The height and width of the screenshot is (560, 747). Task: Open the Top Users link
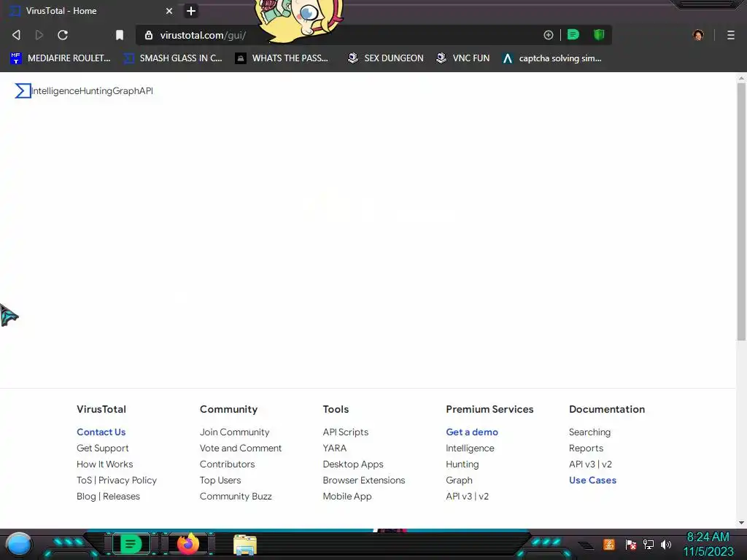tap(220, 480)
